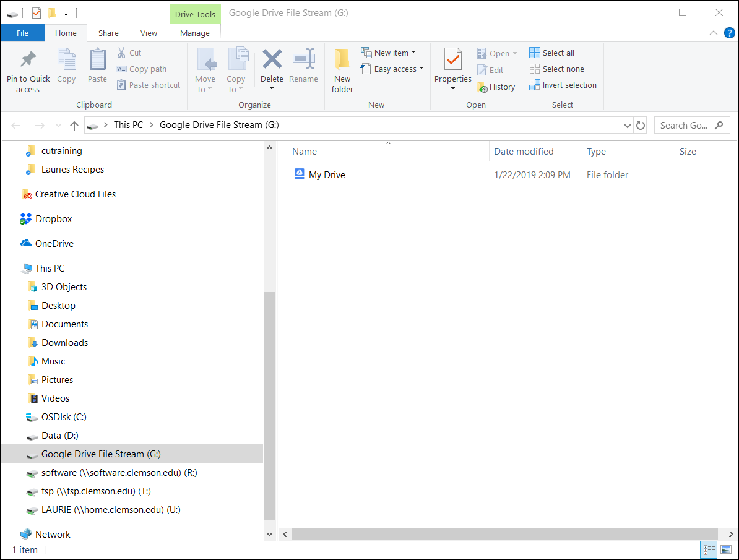
Task: Click the Paste clipboard icon
Action: [x=98, y=59]
